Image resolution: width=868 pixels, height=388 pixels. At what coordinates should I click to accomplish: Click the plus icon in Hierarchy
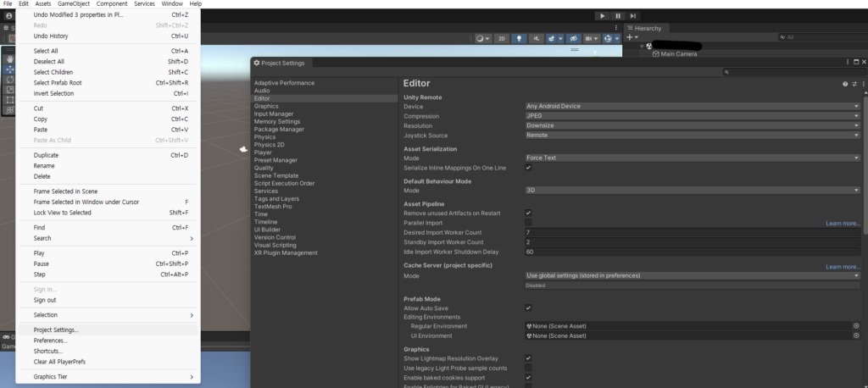tap(629, 37)
